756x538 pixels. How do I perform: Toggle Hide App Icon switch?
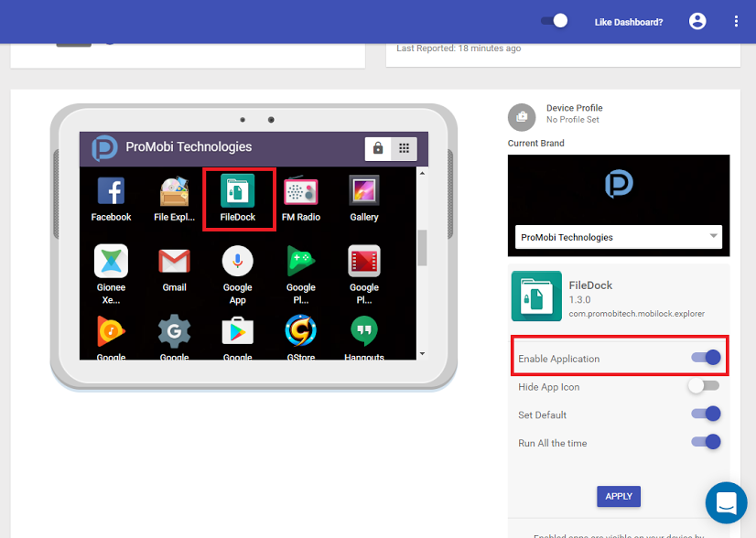tap(704, 386)
